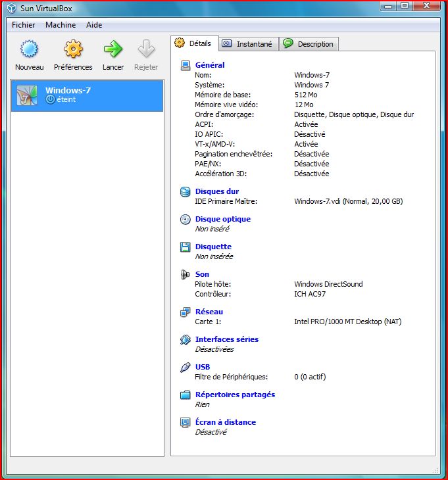Click the VT-x/AMD-V label
448x480 pixels.
click(x=215, y=144)
